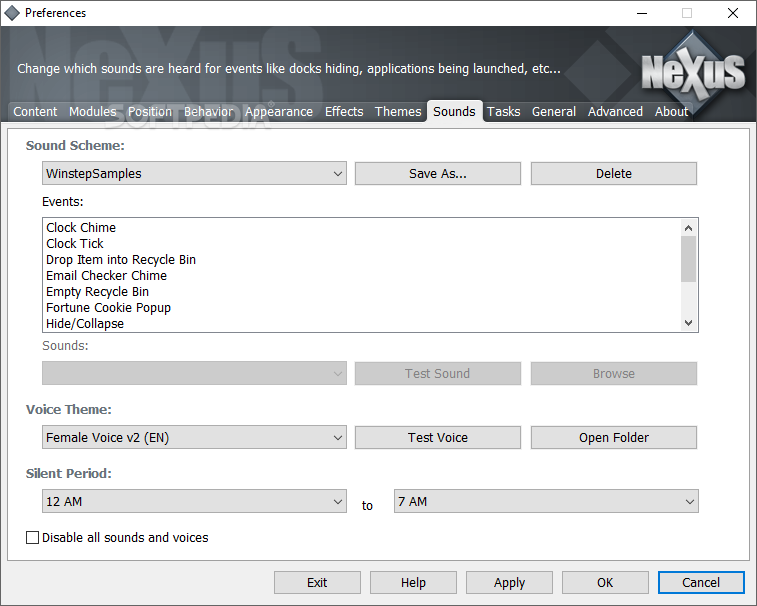
Task: Open Help
Action: (x=413, y=582)
